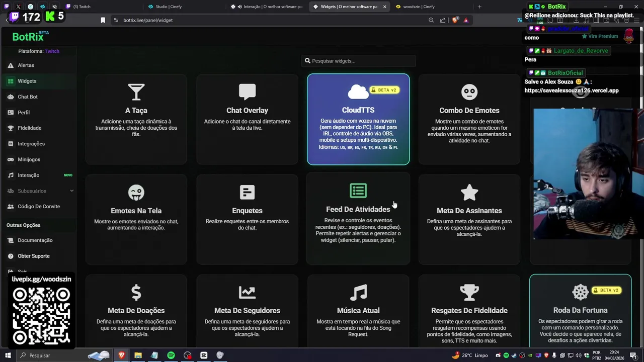This screenshot has width=644, height=362.
Task: Open Spotify from the Windows taskbar
Action: point(171,355)
